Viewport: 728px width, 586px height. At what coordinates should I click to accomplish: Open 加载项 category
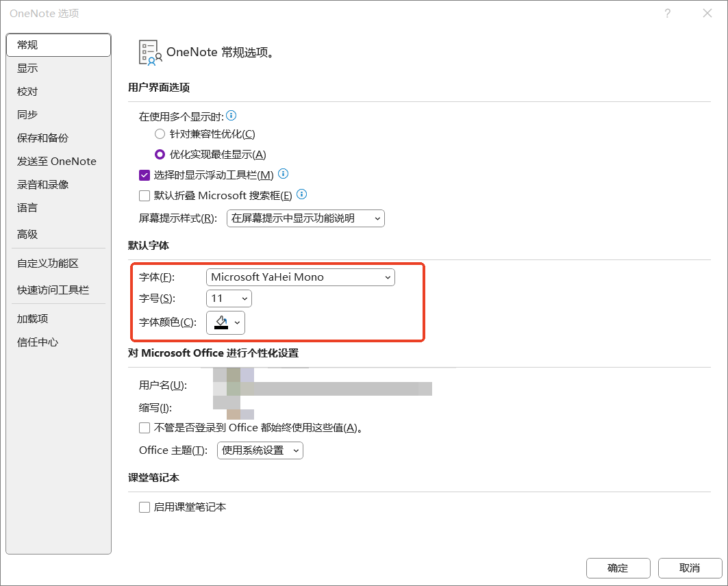[x=58, y=319]
